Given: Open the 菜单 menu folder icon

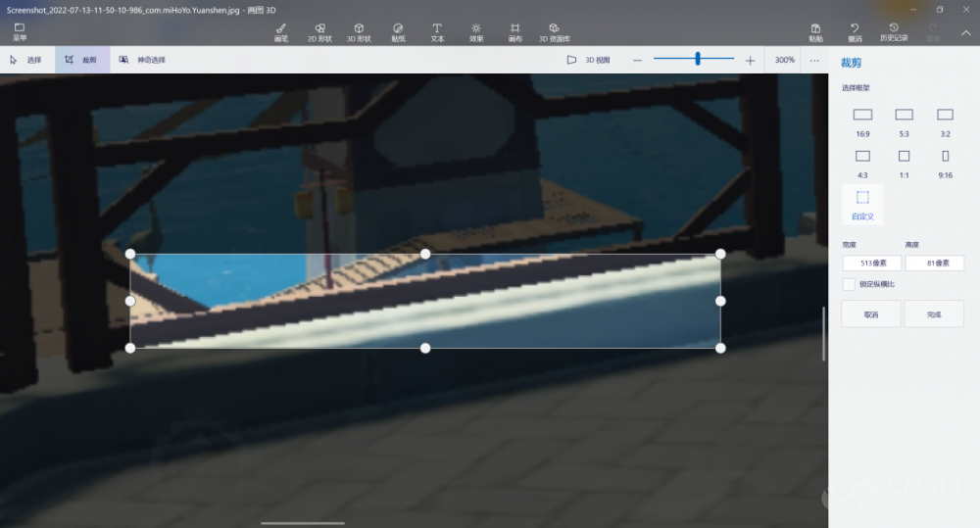Looking at the screenshot, I should click(x=20, y=31).
